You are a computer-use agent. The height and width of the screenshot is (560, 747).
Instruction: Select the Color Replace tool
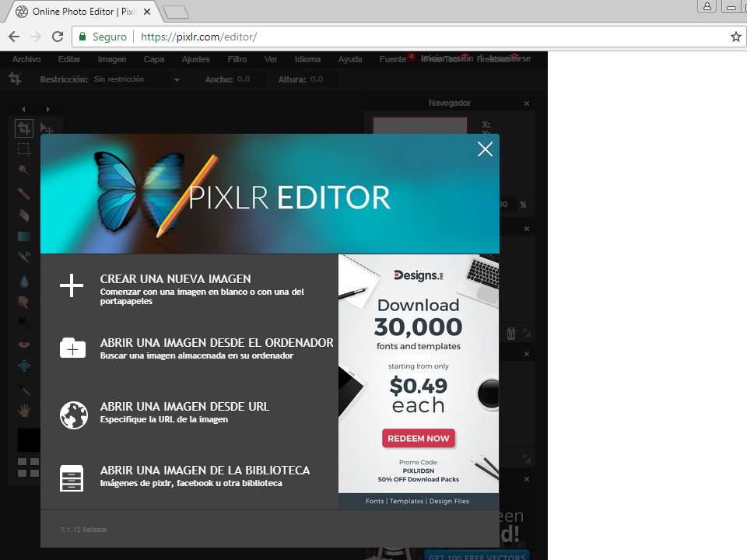click(x=24, y=257)
